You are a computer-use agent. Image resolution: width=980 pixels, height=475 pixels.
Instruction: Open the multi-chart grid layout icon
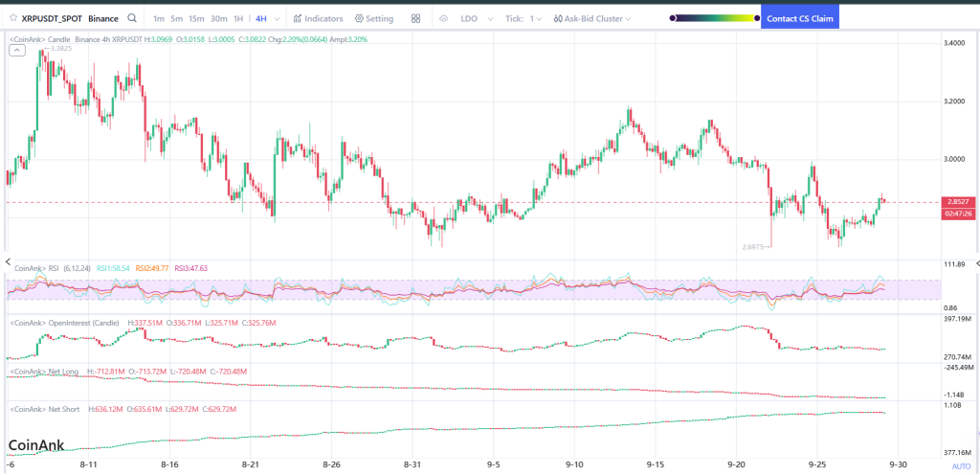(415, 19)
